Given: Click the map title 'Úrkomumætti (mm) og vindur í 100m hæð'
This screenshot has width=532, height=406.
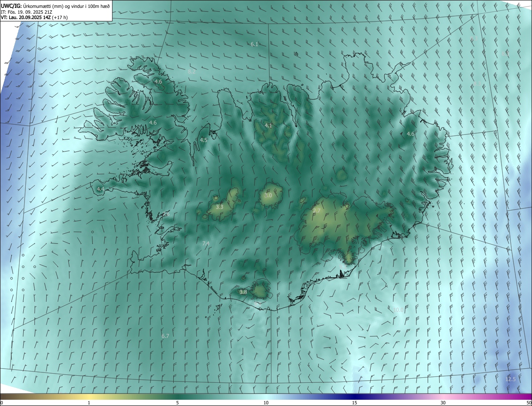Looking at the screenshot, I should click(66, 6).
